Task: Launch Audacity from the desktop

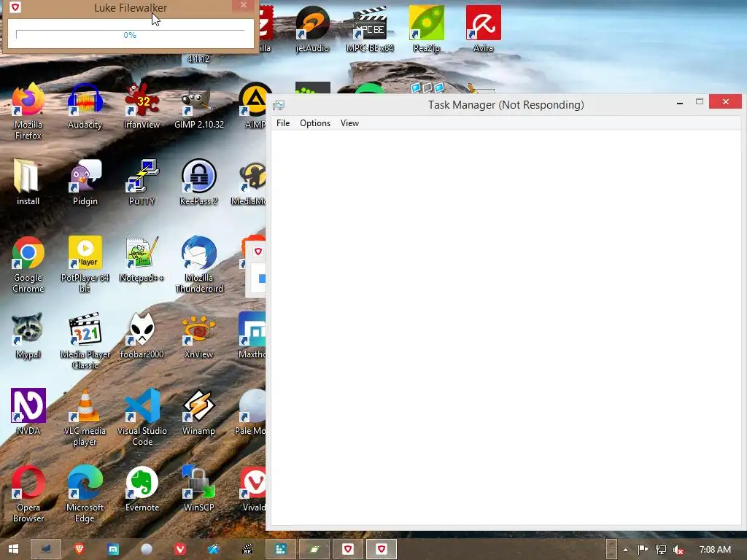Action: 85,106
